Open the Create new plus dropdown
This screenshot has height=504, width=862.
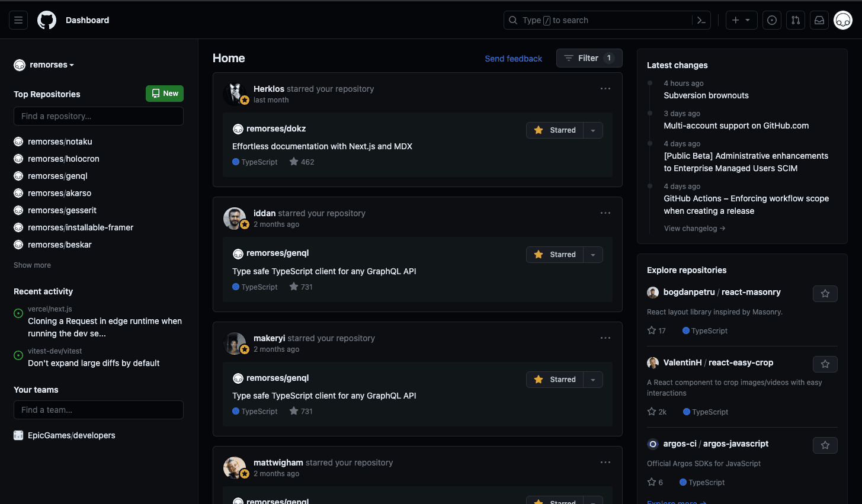click(741, 20)
